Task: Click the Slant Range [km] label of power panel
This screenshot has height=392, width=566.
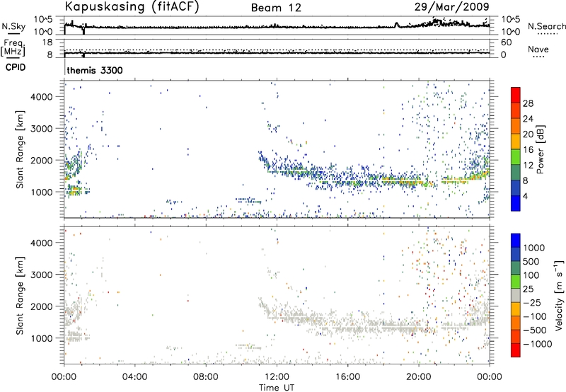Action: (x=20, y=149)
